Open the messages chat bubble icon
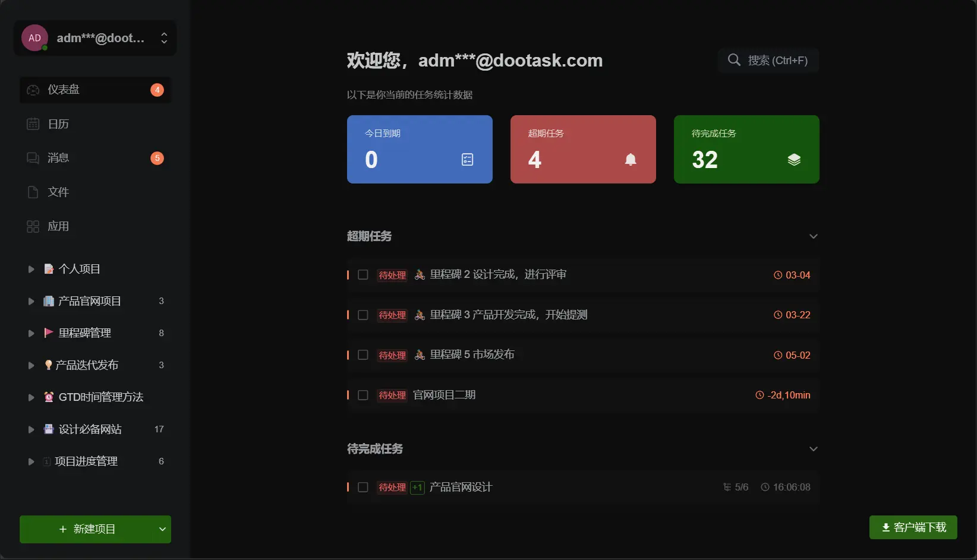977x560 pixels. (33, 158)
